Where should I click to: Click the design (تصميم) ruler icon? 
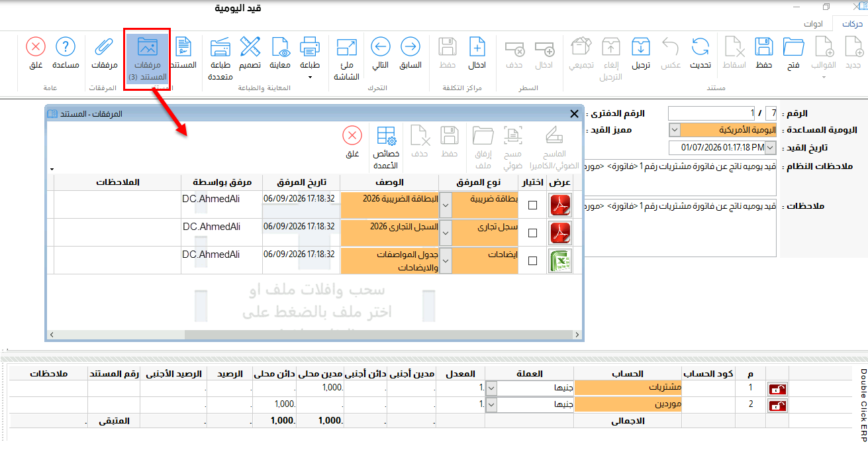(250, 53)
